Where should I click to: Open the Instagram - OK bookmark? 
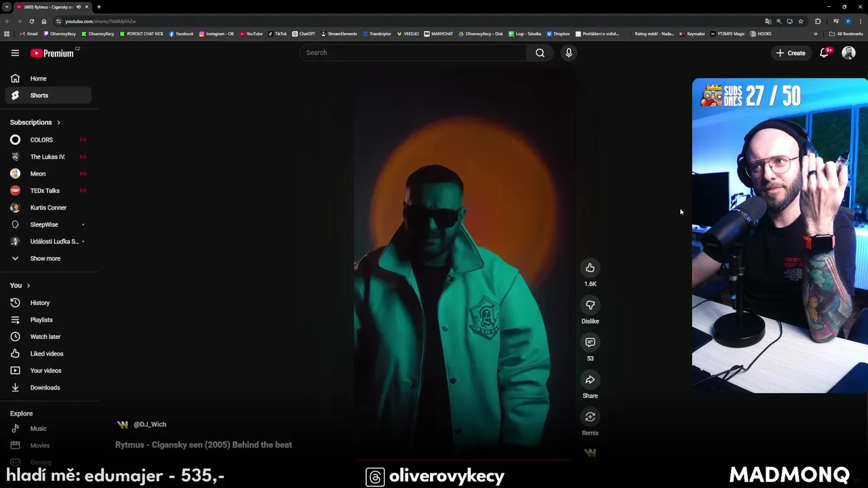pyautogui.click(x=216, y=34)
